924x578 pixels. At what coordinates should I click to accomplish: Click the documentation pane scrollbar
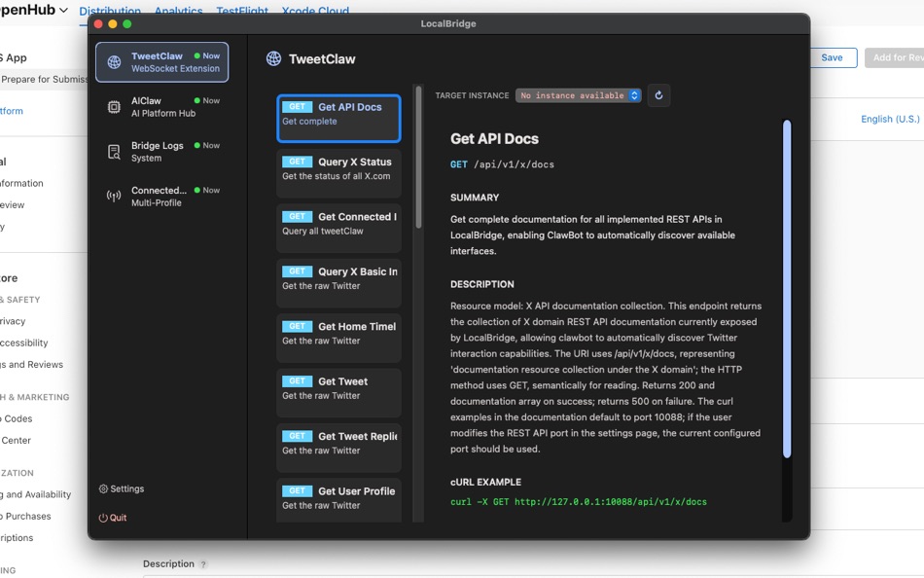pos(787,289)
